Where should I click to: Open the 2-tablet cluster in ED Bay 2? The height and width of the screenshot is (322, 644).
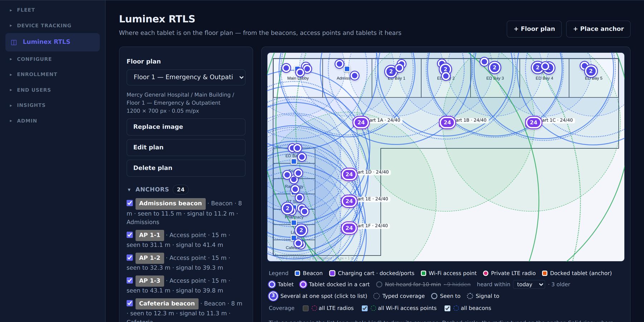(x=445, y=69)
